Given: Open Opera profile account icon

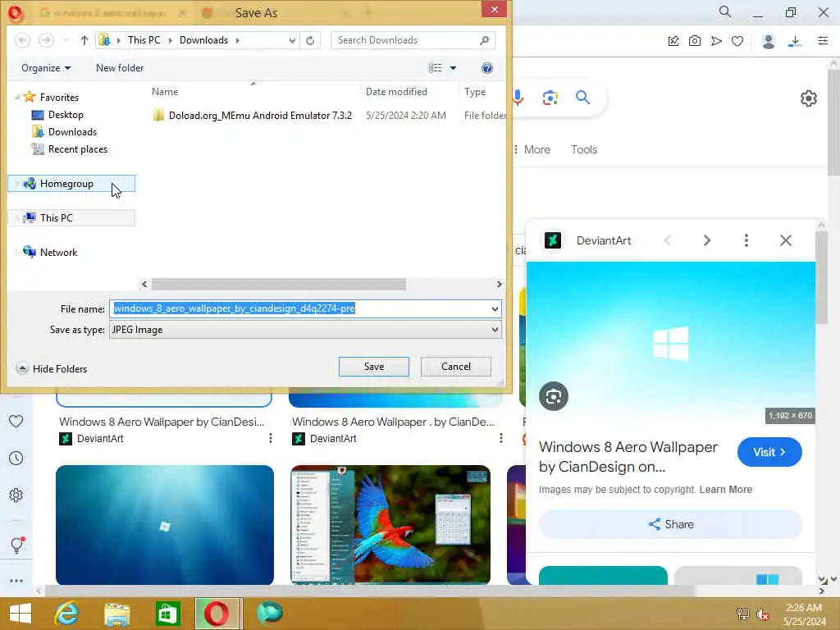Looking at the screenshot, I should [769, 41].
